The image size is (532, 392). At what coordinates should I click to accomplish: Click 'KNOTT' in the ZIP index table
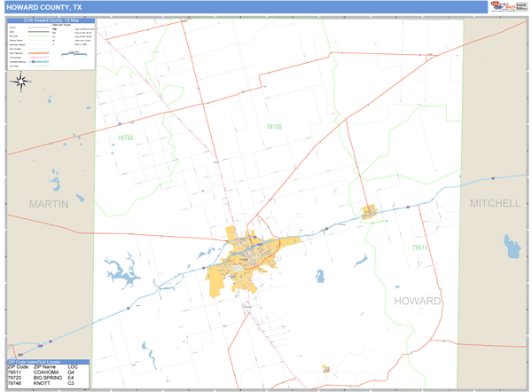[42, 383]
